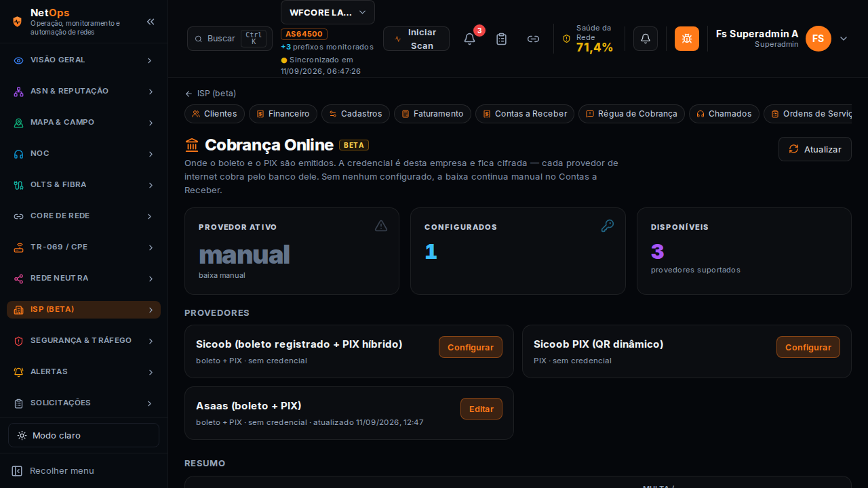Screen dimensions: 868x488
Task: Click the "+3 prefixos monitorados" text
Action: click(x=327, y=47)
